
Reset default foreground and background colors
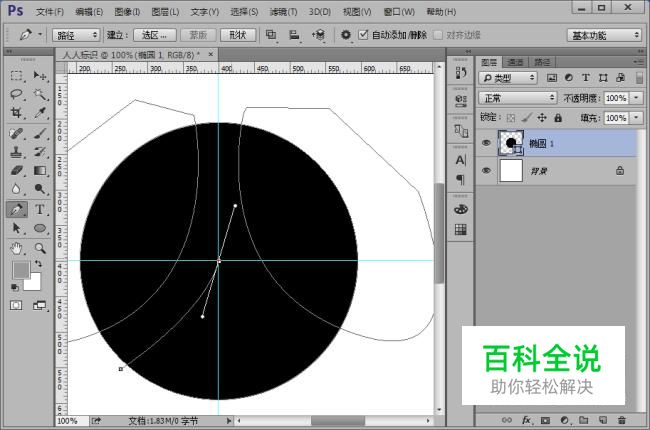click(15, 287)
